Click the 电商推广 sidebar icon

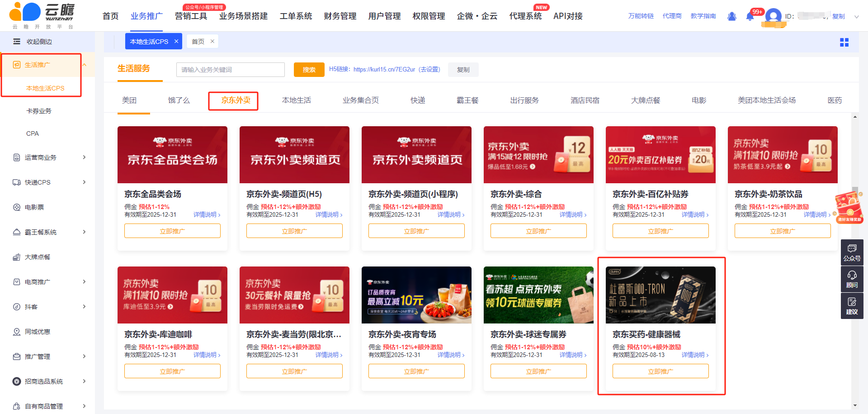point(17,282)
